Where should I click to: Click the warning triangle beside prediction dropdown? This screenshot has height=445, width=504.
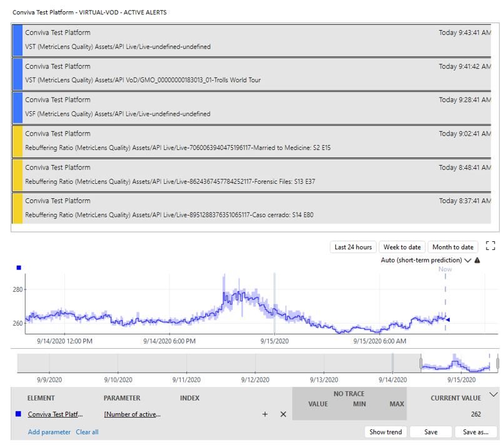click(477, 260)
